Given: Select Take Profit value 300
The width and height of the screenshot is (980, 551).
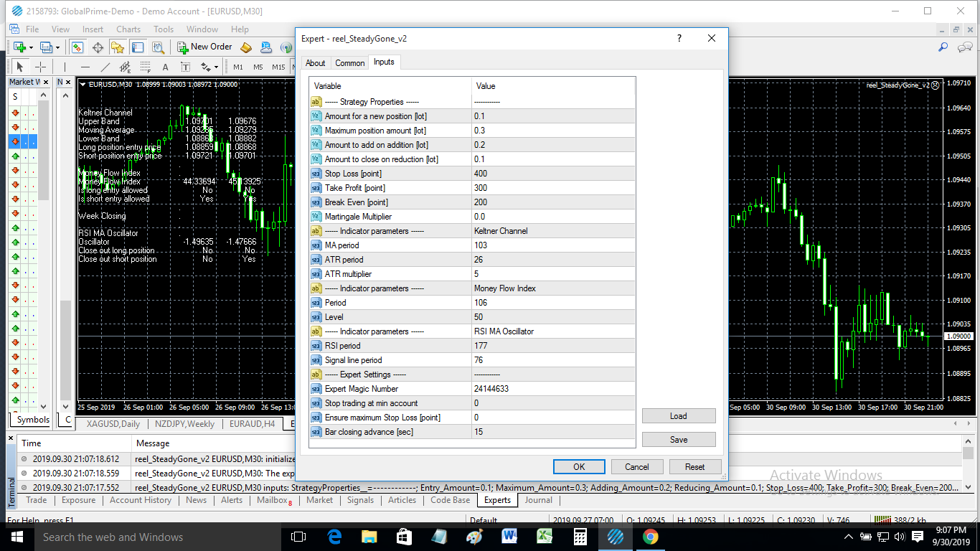Looking at the screenshot, I should click(x=553, y=188).
